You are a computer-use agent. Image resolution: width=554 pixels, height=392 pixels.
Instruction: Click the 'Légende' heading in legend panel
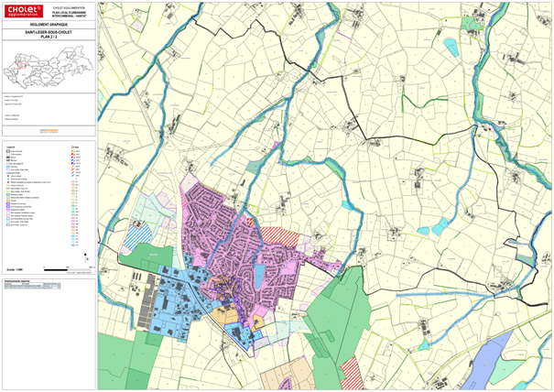pos(9,145)
